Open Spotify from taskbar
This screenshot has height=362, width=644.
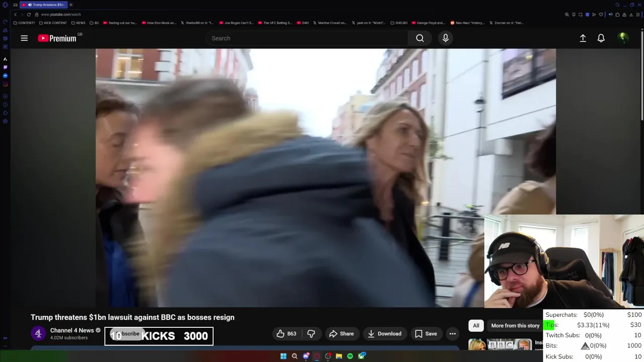point(350,356)
